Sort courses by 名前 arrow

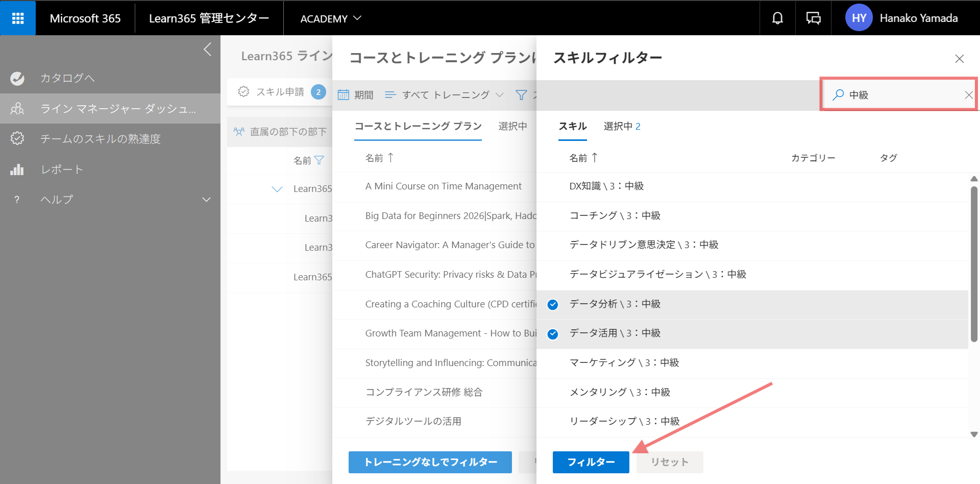390,158
